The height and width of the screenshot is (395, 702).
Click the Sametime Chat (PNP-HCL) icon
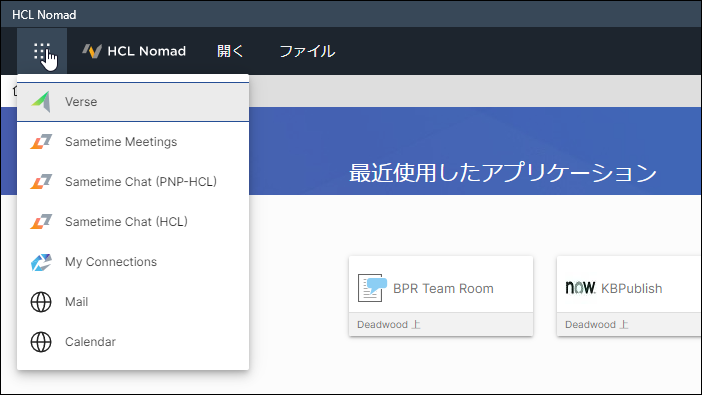[x=41, y=182]
